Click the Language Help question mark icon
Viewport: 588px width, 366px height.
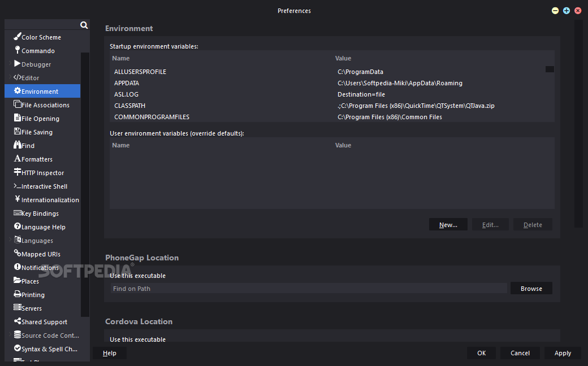[x=18, y=226]
